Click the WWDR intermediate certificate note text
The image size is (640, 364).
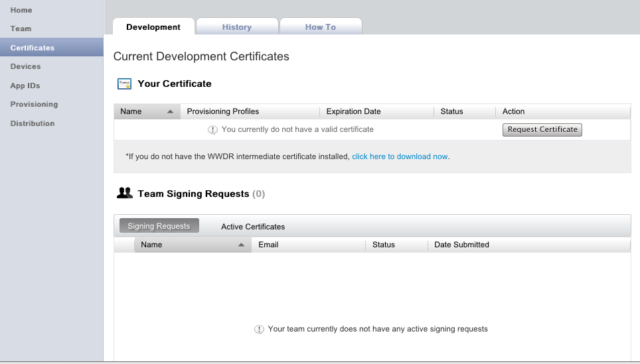click(x=238, y=156)
